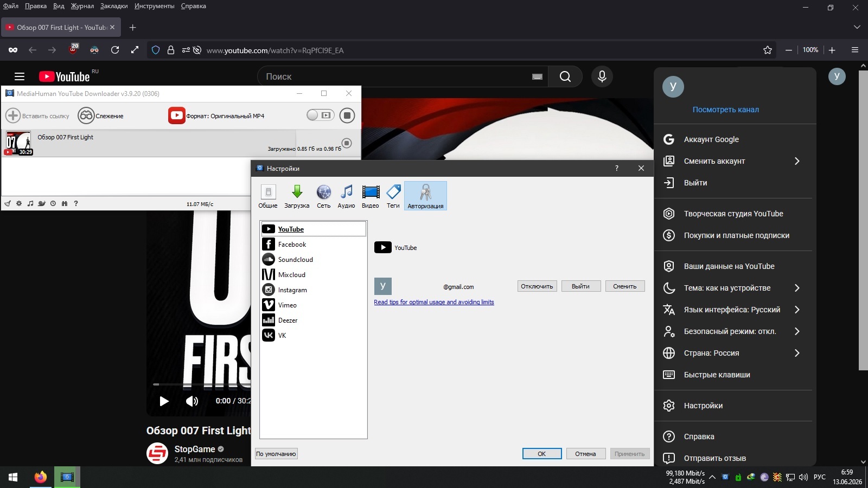Reload the page with the refresh icon
This screenshot has height=488, width=868.
(x=115, y=50)
